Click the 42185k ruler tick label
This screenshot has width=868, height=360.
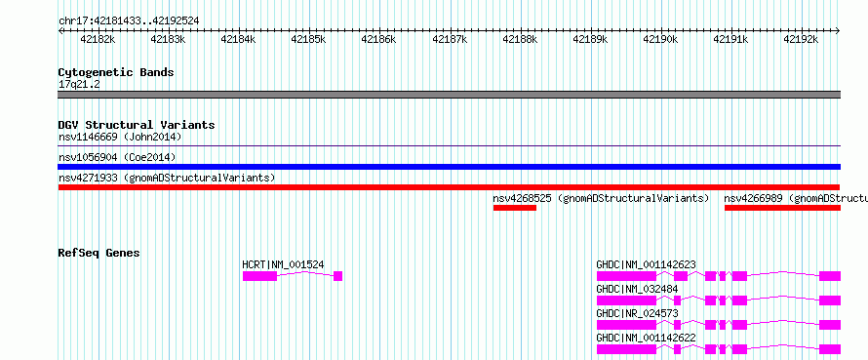point(308,39)
